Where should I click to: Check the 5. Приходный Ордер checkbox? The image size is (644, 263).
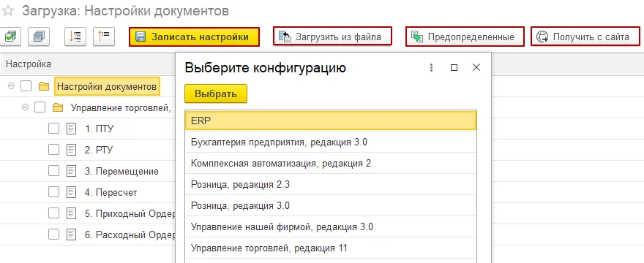[x=54, y=213]
